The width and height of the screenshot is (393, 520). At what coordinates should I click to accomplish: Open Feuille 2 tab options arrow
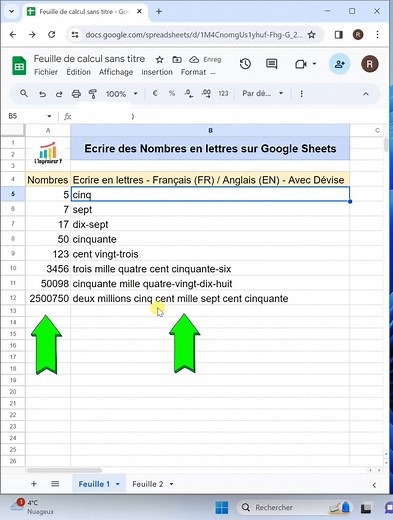point(171,484)
